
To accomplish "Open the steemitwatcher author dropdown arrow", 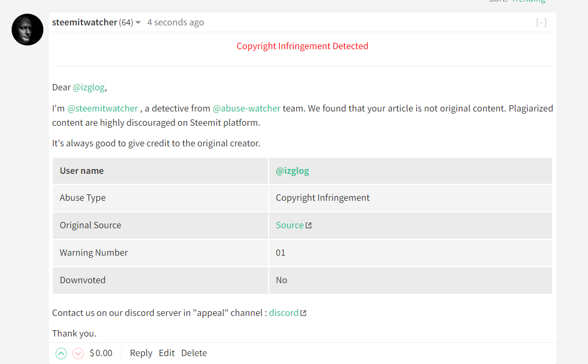I will 138,23.
